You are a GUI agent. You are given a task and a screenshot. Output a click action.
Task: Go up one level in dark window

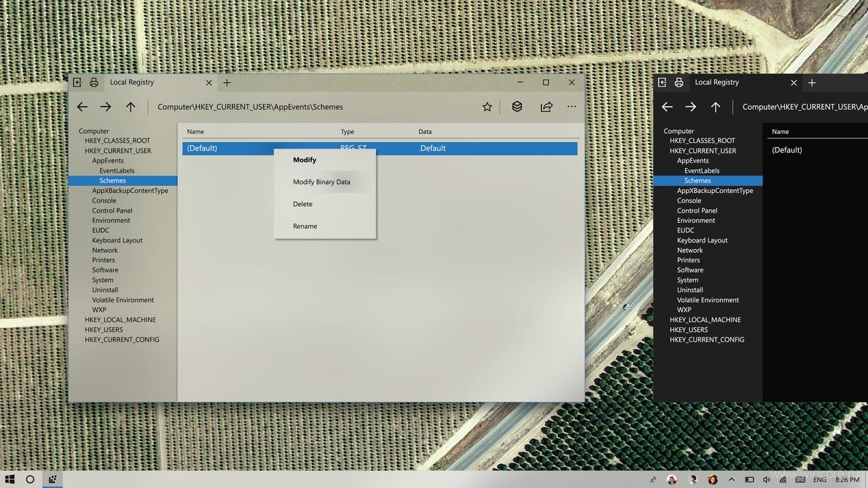coord(716,107)
